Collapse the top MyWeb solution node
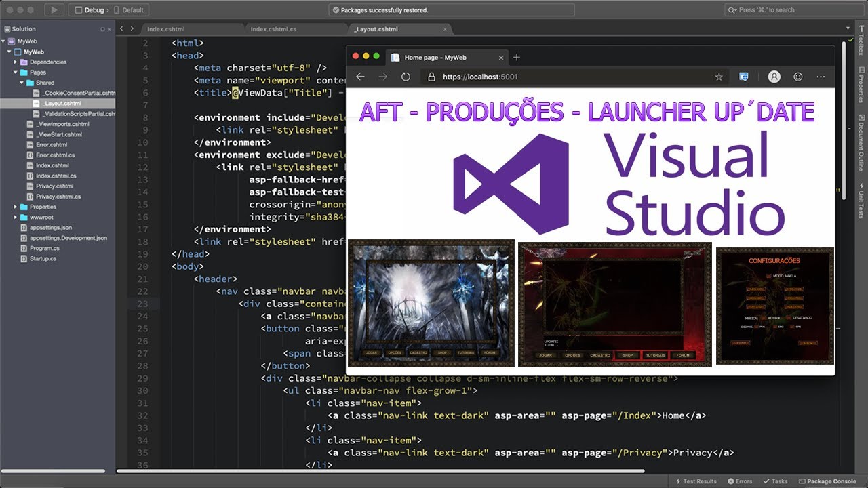 [4, 41]
